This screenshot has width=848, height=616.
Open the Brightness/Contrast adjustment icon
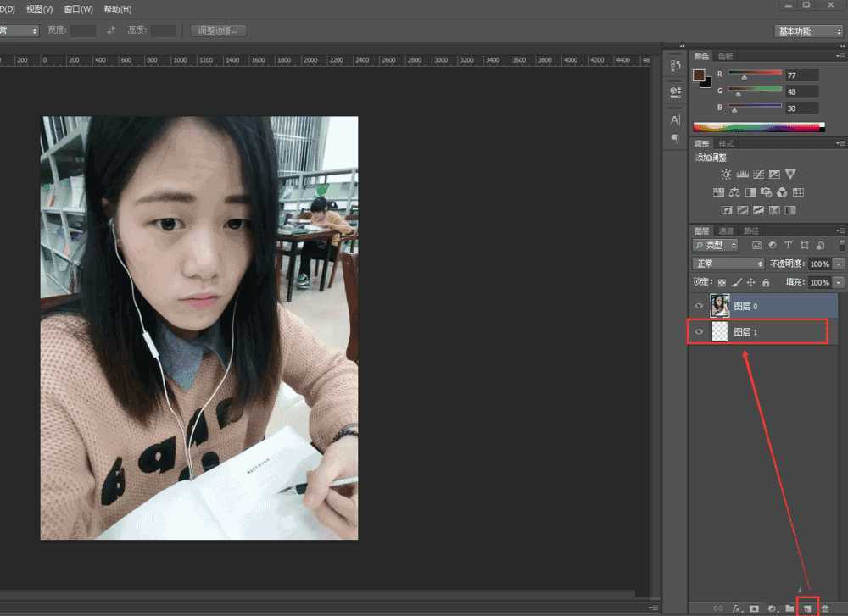tap(726, 174)
